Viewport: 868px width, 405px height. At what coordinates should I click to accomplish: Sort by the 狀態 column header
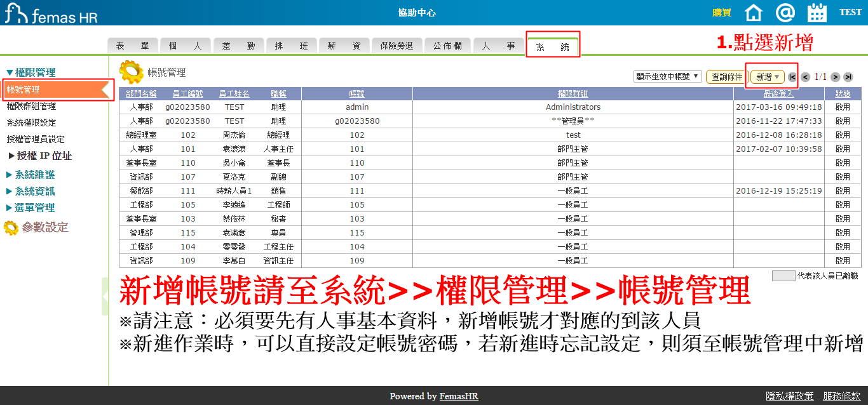coord(843,94)
